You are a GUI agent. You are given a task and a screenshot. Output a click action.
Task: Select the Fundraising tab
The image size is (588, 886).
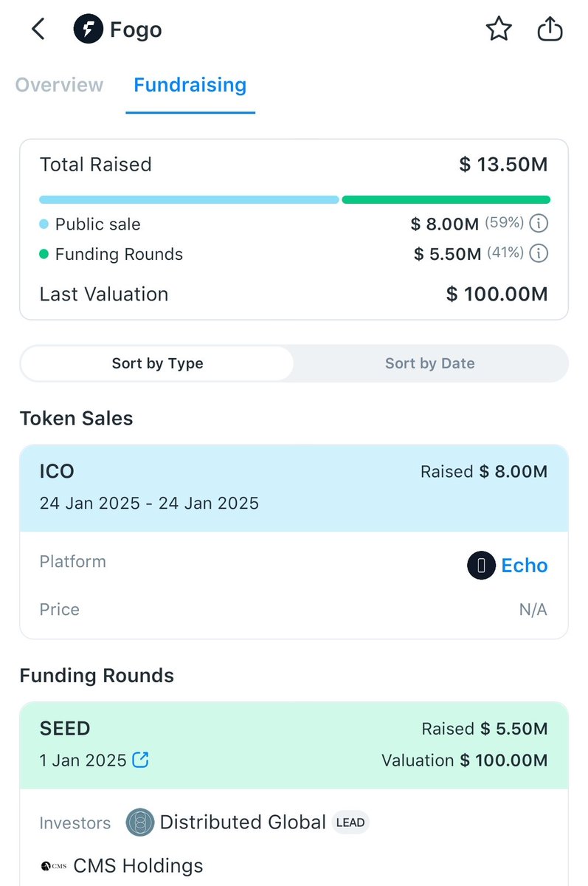click(190, 85)
